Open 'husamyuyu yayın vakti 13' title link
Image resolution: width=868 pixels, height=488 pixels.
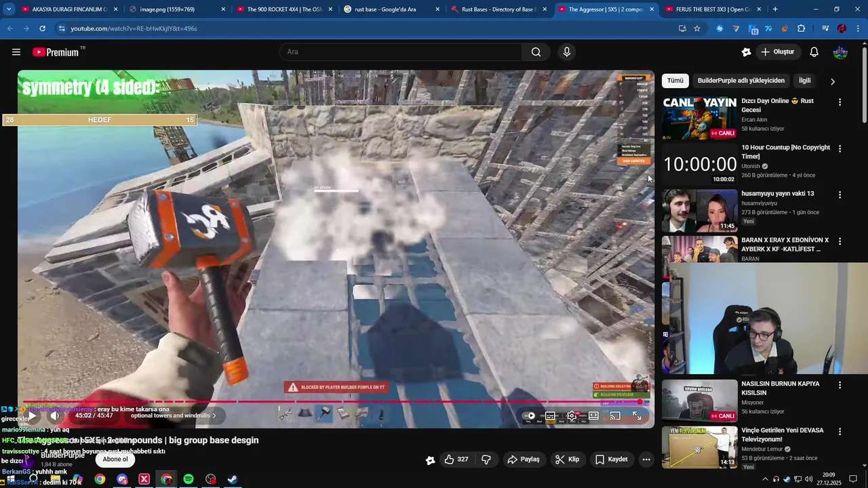778,194
